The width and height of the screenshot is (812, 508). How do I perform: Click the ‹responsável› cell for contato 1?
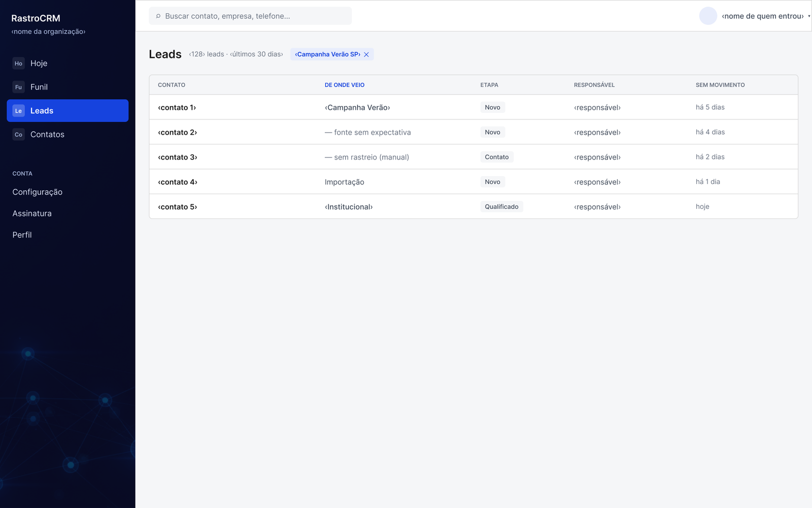point(597,108)
